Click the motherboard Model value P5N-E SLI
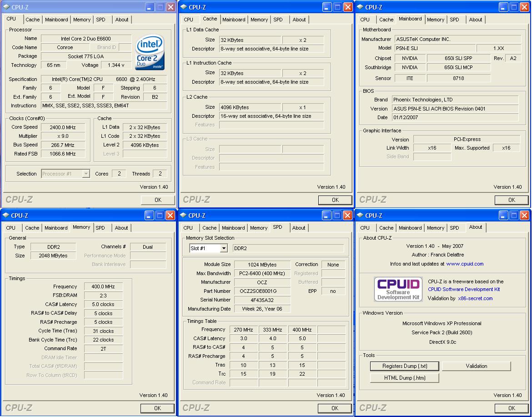 pos(435,48)
